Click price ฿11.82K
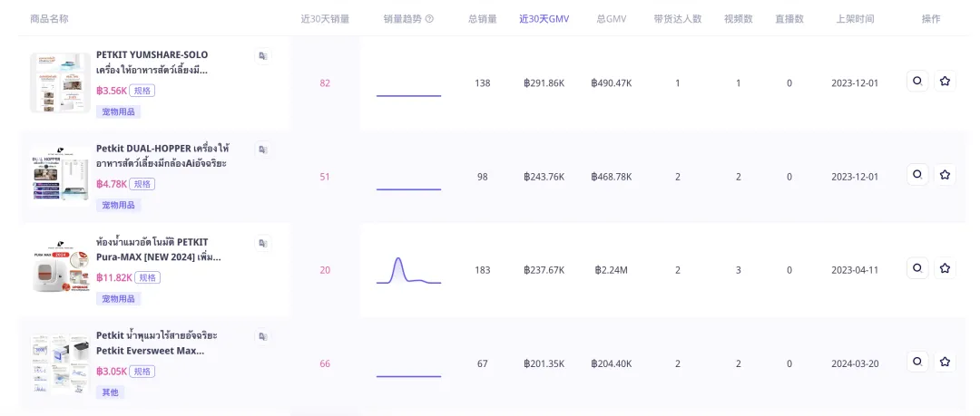Viewport: 980px width, 416px height. coord(114,277)
